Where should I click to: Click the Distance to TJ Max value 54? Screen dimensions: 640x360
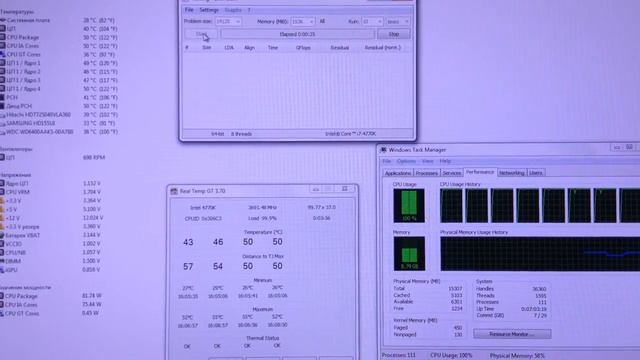[x=218, y=267]
